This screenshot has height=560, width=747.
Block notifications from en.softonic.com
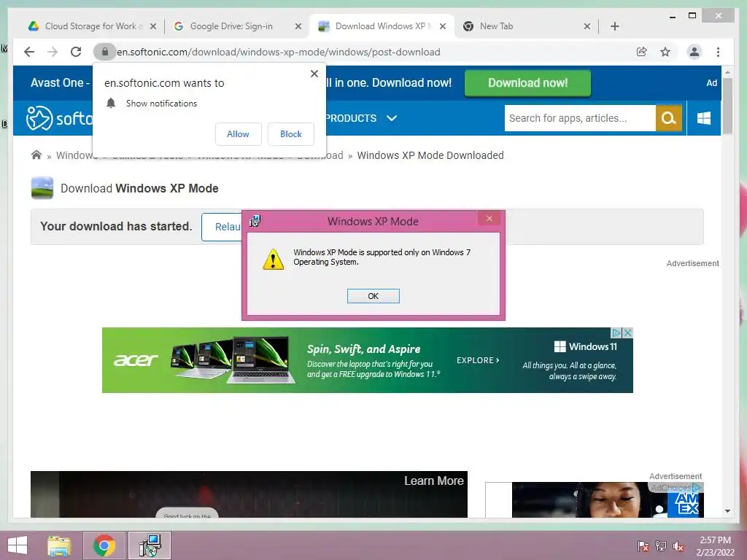coord(290,134)
